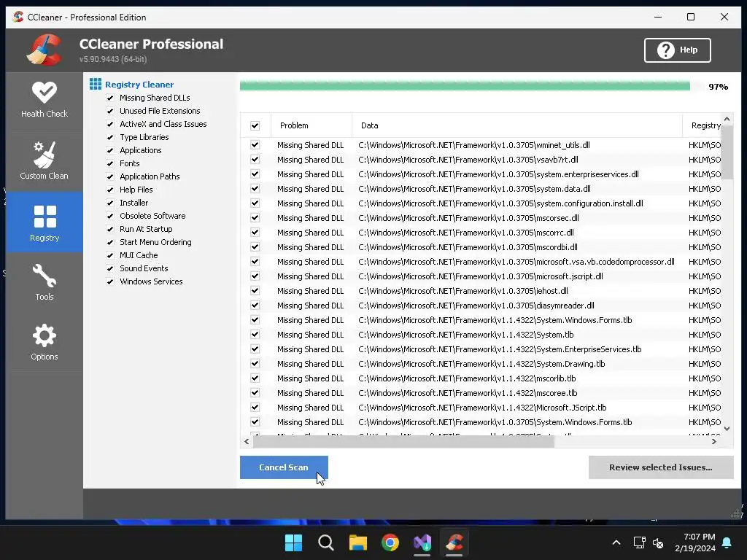
Task: Toggle select-all checkbox in results header
Action: coord(255,125)
